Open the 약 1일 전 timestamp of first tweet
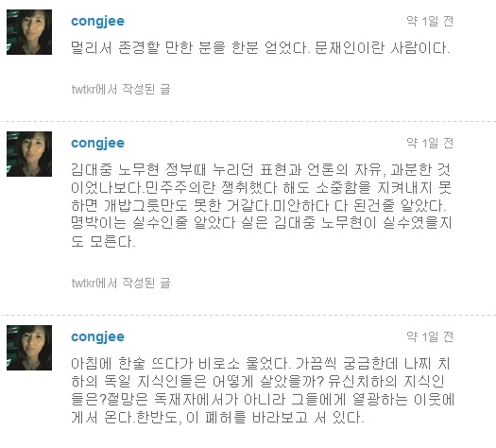Image resolution: width=496 pixels, height=448 pixels. pos(430,21)
